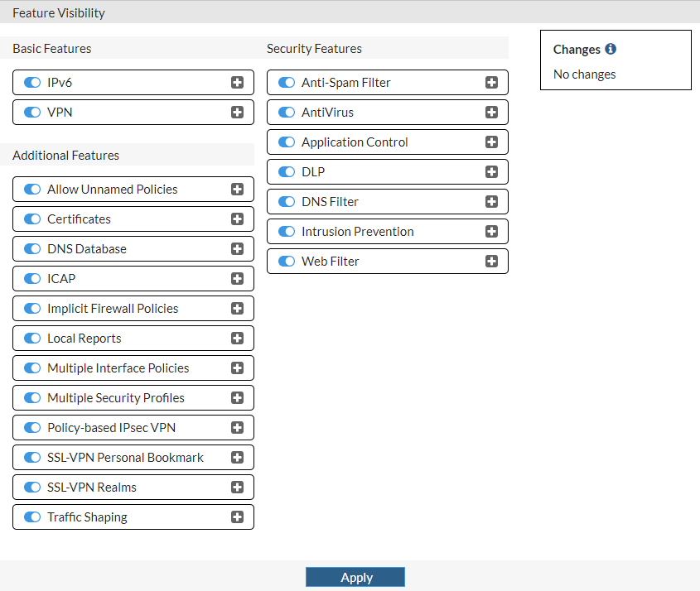Click the plus icon on IPv6 row
Image resolution: width=700 pixels, height=591 pixels.
tap(237, 83)
